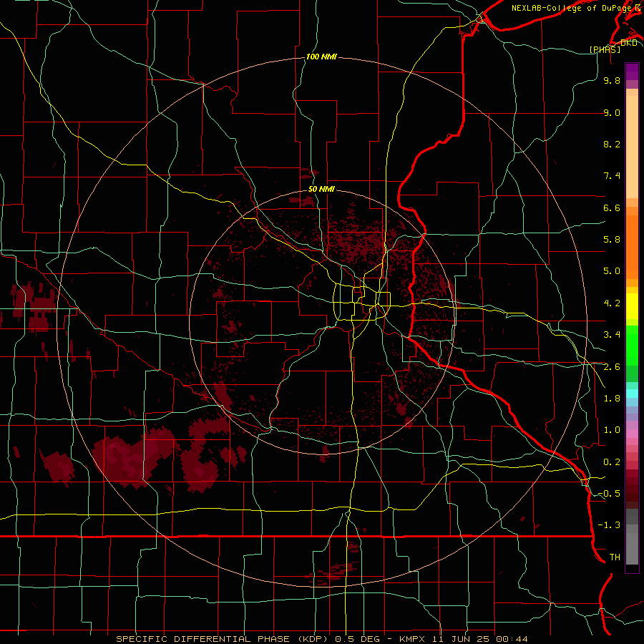
Task: Click the yellow segment of the color bar
Action: [x=632, y=306]
